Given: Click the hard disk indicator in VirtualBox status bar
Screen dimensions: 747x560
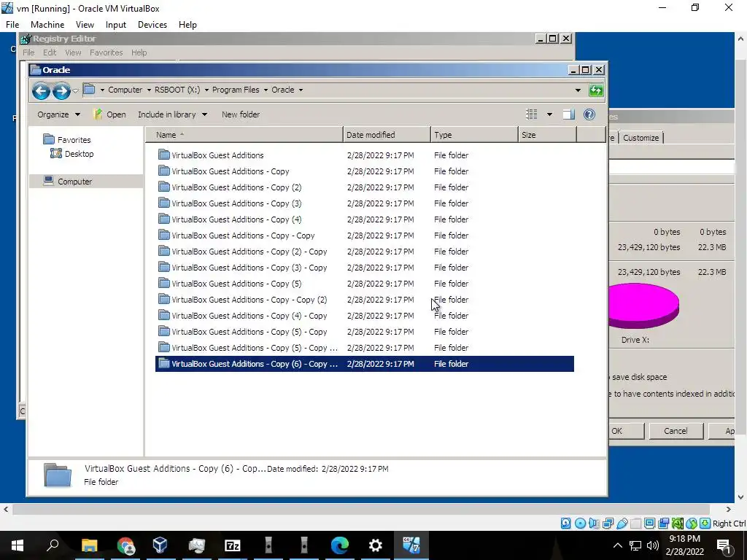Looking at the screenshot, I should (565, 524).
